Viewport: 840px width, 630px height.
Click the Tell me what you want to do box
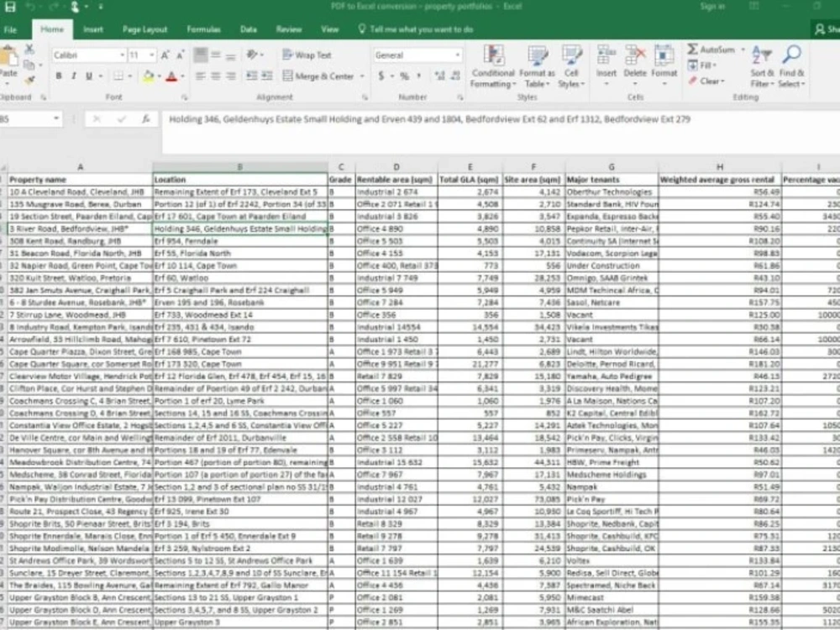[x=416, y=30]
